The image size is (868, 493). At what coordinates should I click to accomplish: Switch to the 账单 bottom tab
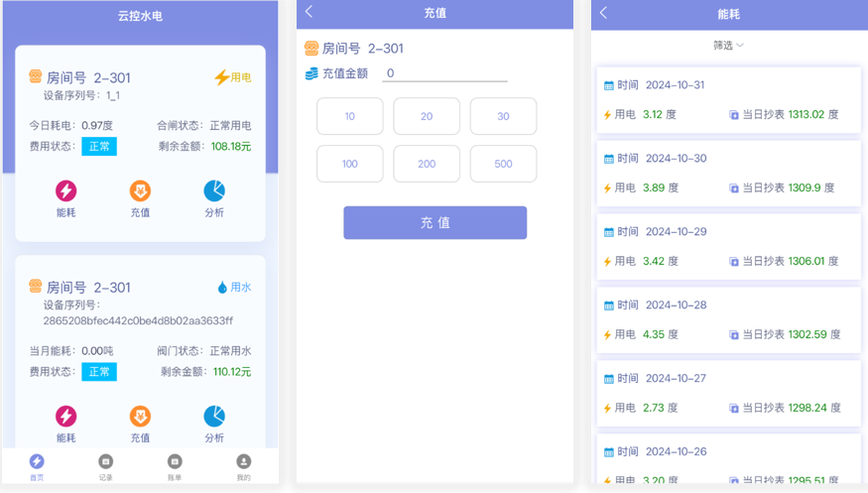coord(175,466)
